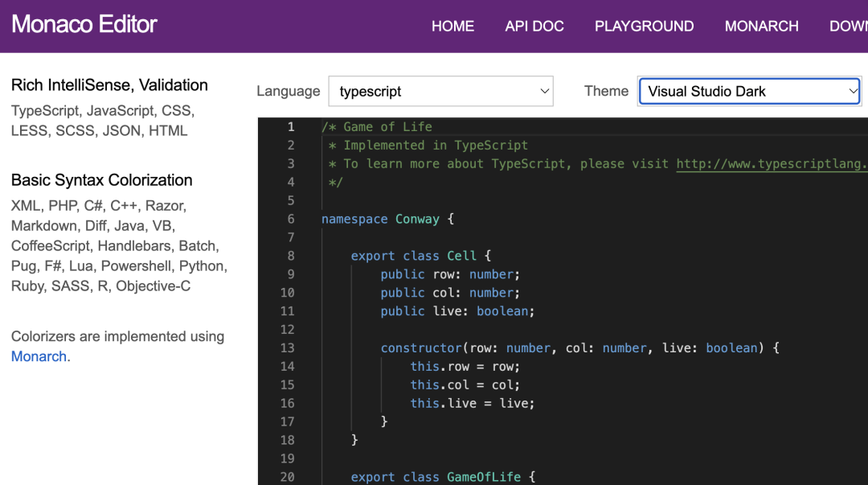868x485 pixels.
Task: Open the API DOC page
Action: tap(534, 27)
